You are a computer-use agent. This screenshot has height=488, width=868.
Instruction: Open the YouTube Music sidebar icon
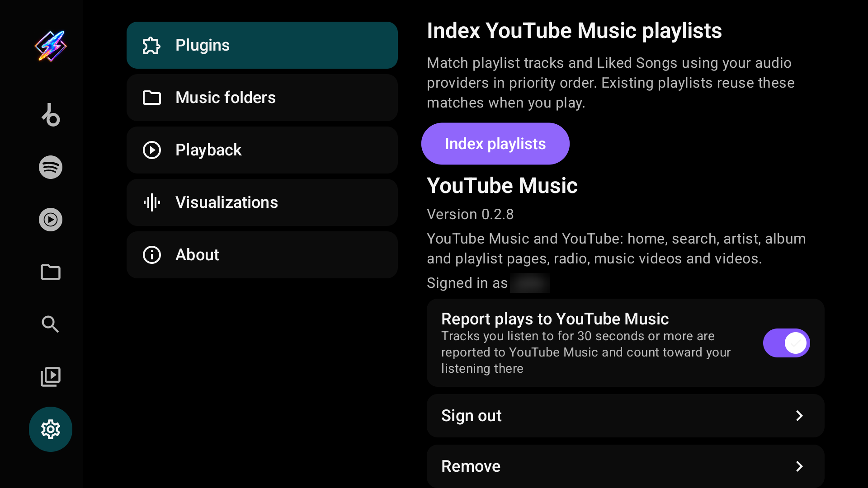click(51, 220)
